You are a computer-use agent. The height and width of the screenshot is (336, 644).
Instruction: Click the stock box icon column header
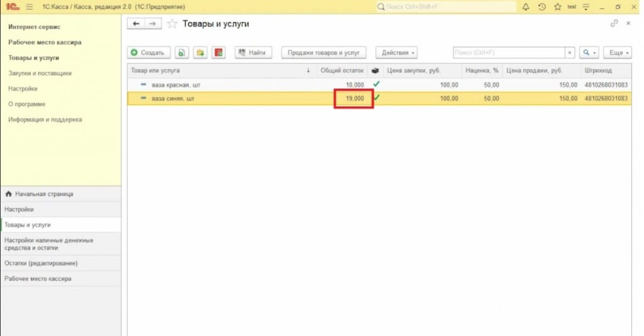click(375, 70)
